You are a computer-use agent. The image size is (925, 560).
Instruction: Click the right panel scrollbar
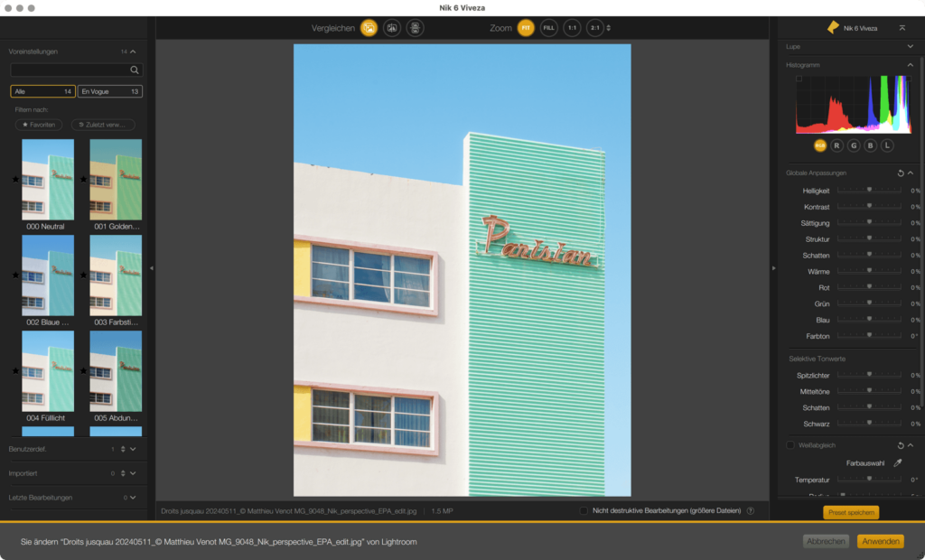tap(921, 230)
